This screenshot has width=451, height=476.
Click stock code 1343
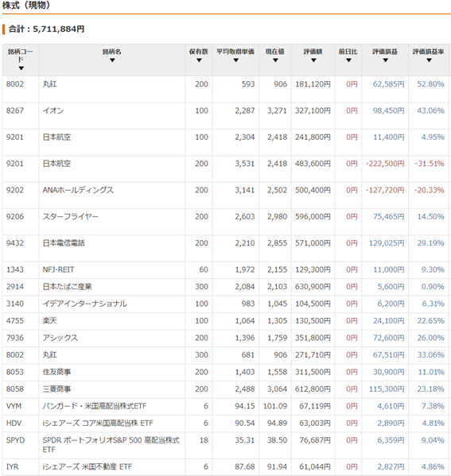pyautogui.click(x=15, y=269)
